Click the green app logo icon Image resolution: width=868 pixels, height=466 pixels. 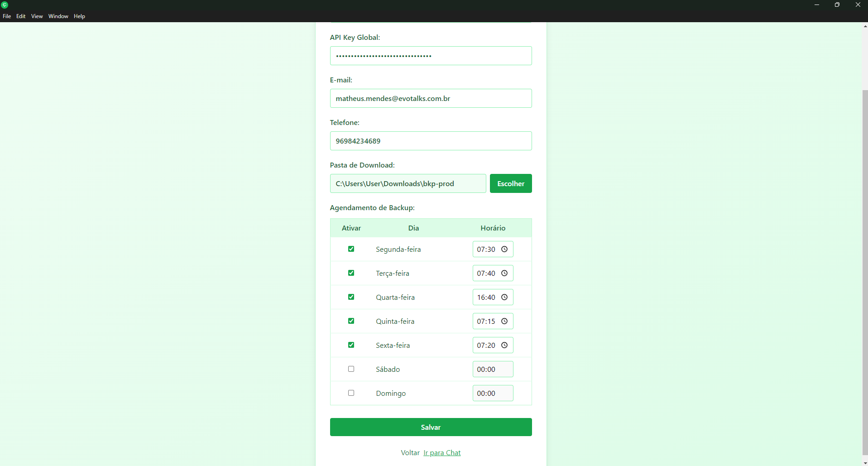tap(5, 5)
